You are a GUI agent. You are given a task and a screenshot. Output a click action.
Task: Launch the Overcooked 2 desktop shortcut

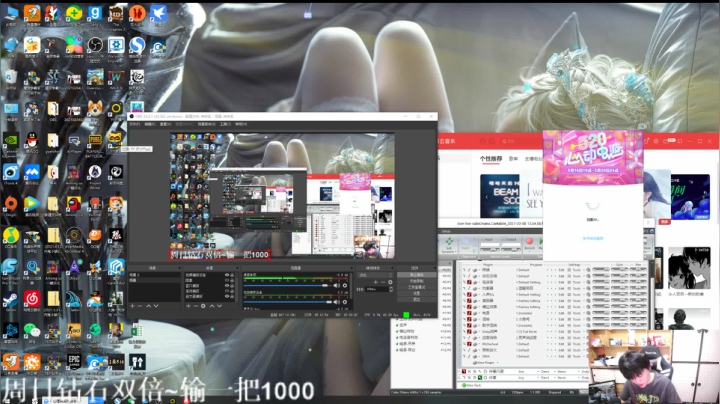pyautogui.click(x=95, y=77)
